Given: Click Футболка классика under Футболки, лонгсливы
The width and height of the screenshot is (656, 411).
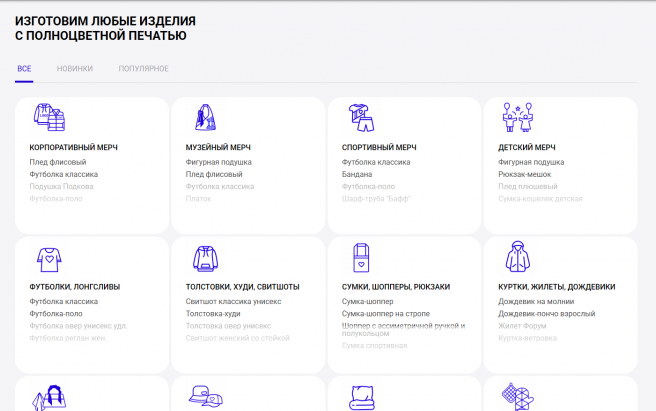Looking at the screenshot, I should point(64,301).
